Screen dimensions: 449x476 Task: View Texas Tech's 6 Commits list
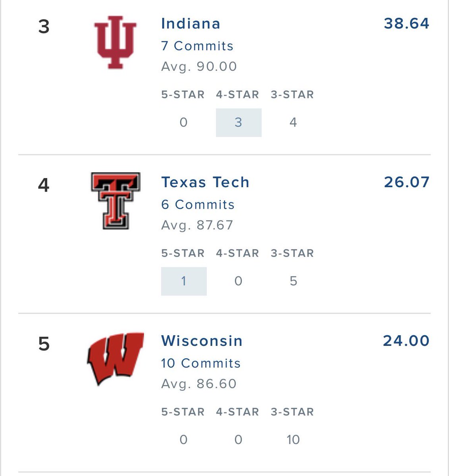[x=198, y=204]
